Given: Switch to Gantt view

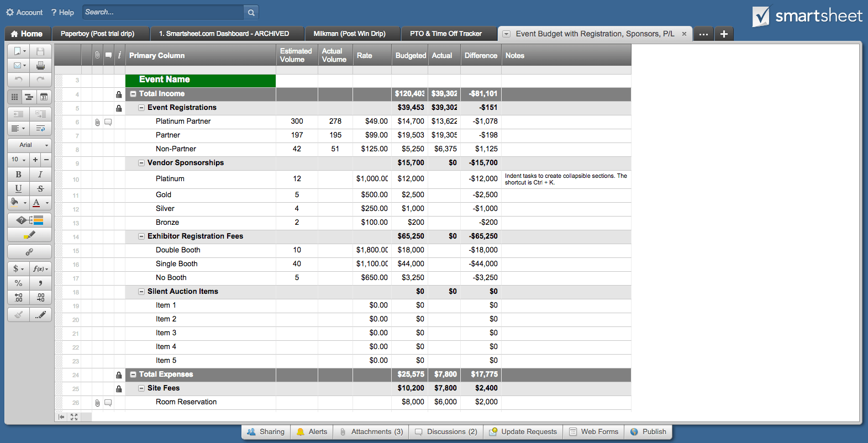Looking at the screenshot, I should (29, 97).
